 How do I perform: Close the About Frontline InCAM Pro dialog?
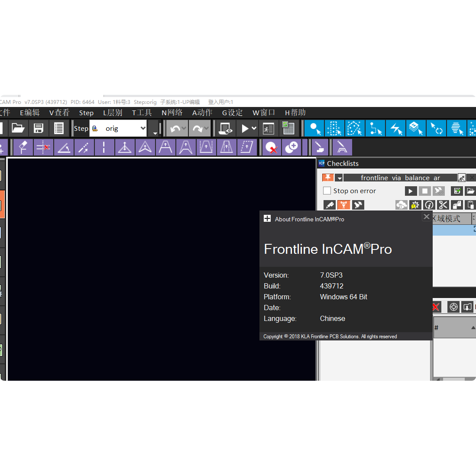pos(427,217)
